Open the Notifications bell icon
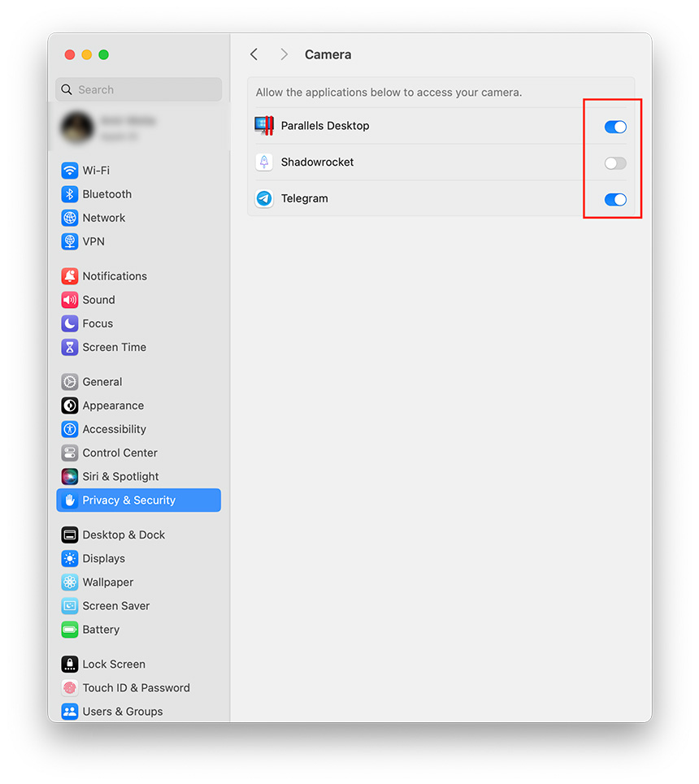 point(70,276)
